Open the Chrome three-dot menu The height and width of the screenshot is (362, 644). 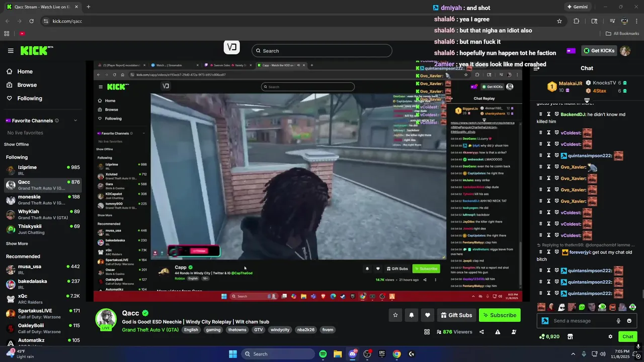tap(636, 21)
